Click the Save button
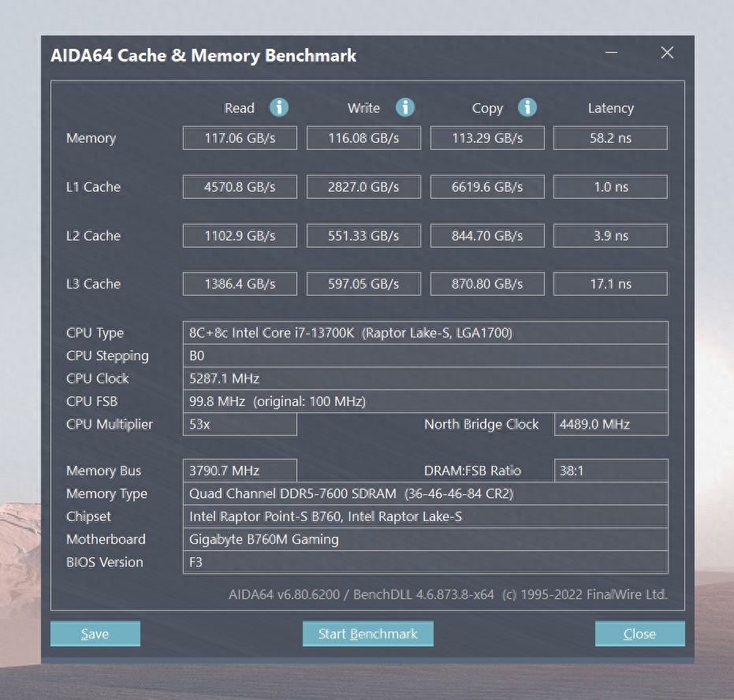 (95, 634)
